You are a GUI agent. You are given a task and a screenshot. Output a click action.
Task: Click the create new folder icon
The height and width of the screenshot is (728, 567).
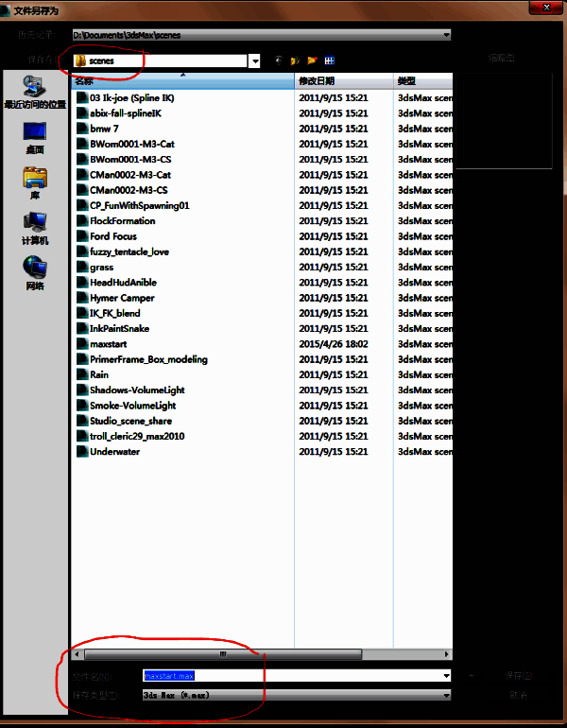tap(312, 61)
